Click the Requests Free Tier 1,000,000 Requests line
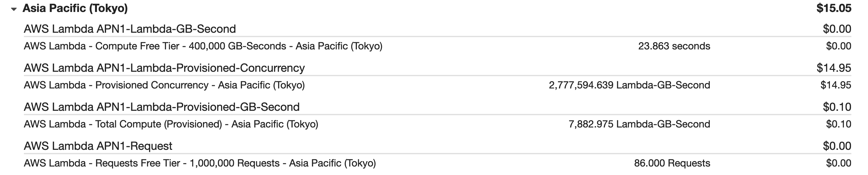 tap(200, 164)
